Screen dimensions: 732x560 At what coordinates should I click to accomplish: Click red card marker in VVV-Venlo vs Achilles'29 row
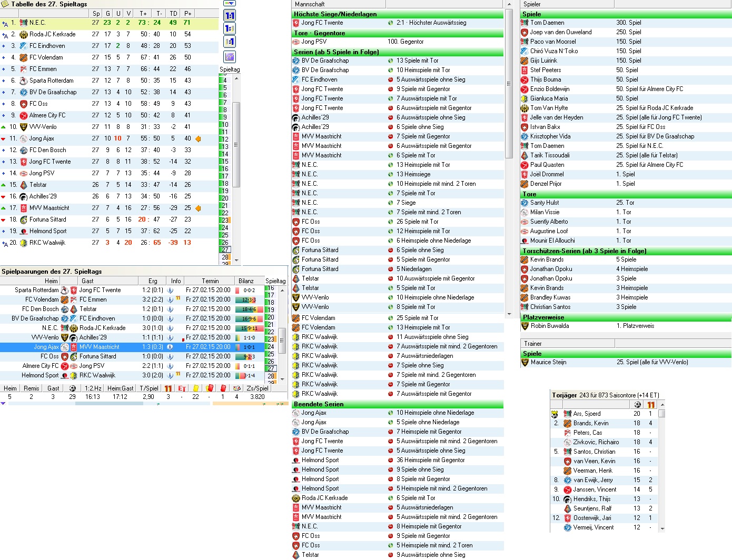(183, 339)
